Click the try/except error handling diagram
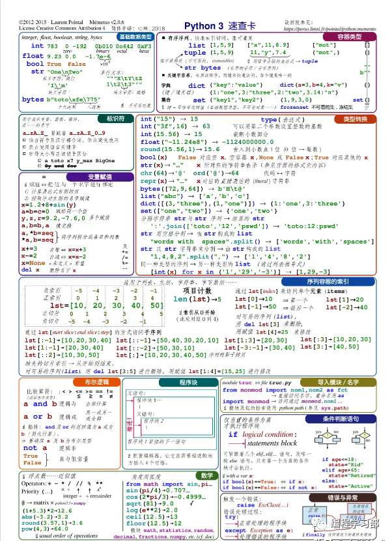392x541 pixels. (x=338, y=517)
